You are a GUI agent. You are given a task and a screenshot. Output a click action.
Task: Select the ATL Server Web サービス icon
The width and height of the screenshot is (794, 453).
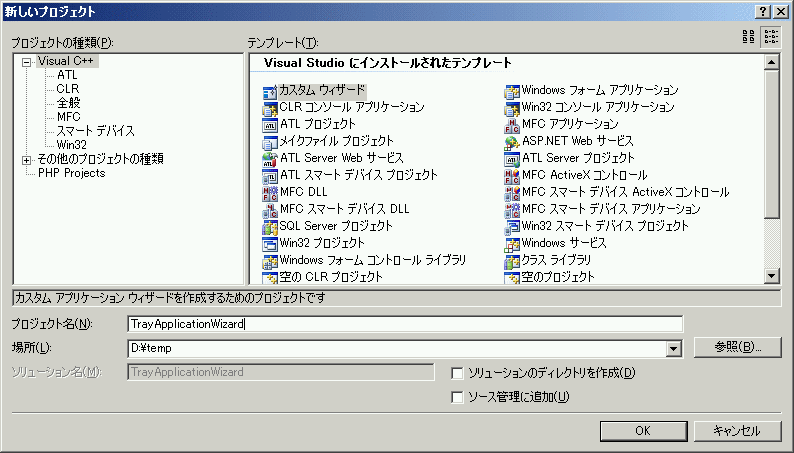270,160
